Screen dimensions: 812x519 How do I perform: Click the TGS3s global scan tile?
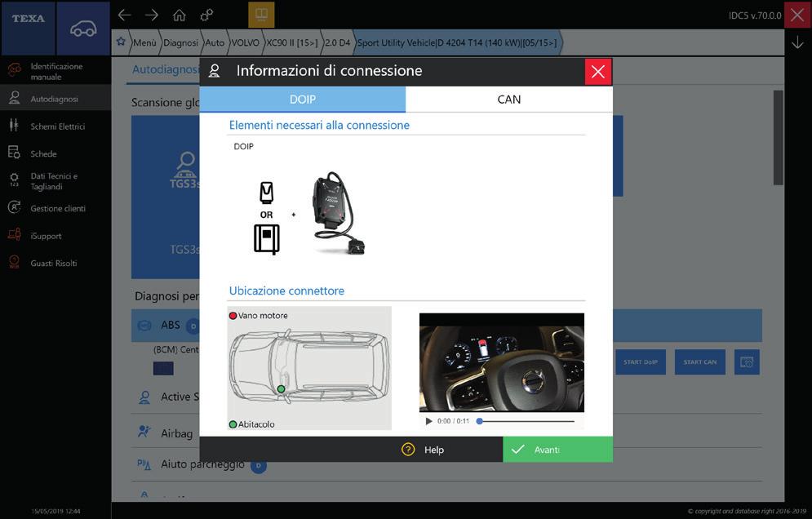point(166,197)
